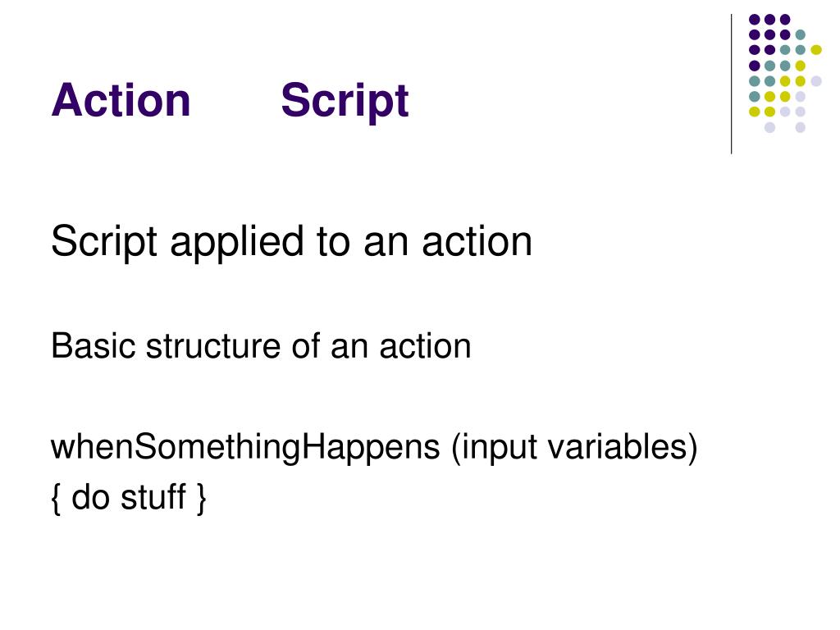
Task: Click the words "do stuff" inside the braces
Action: (129, 497)
